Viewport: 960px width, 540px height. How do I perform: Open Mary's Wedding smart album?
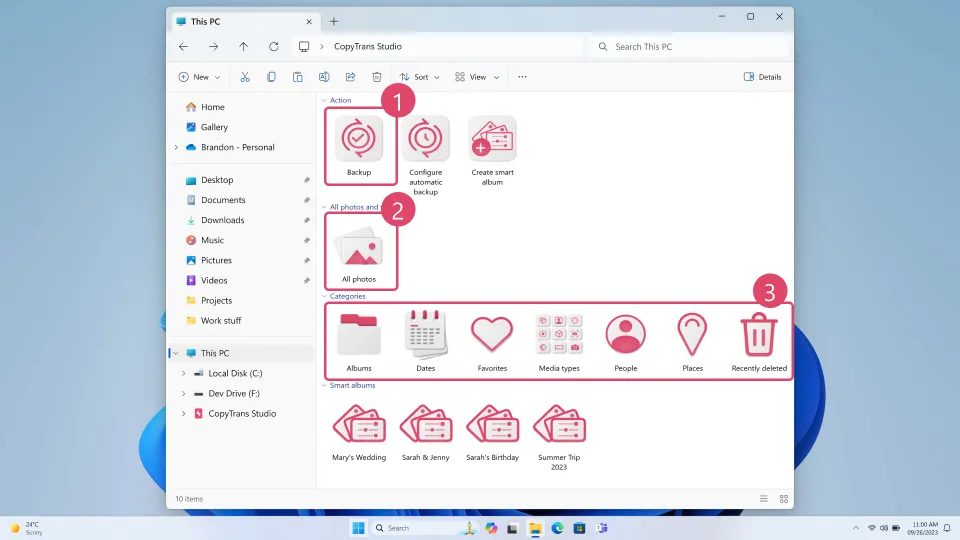click(359, 424)
